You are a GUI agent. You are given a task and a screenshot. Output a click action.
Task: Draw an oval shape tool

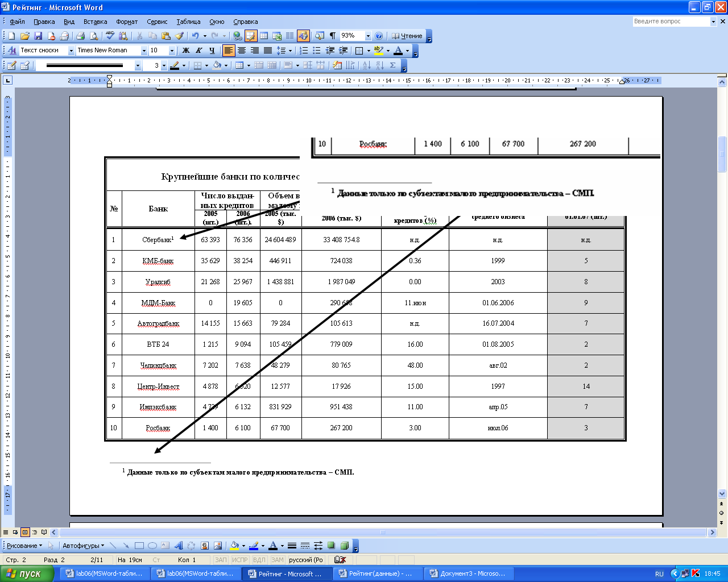tap(152, 546)
